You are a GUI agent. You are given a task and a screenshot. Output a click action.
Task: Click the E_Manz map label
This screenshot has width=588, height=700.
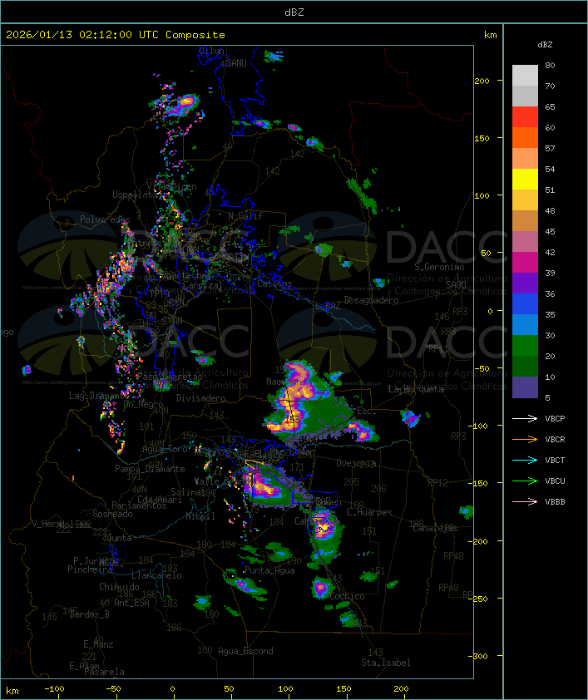98,644
